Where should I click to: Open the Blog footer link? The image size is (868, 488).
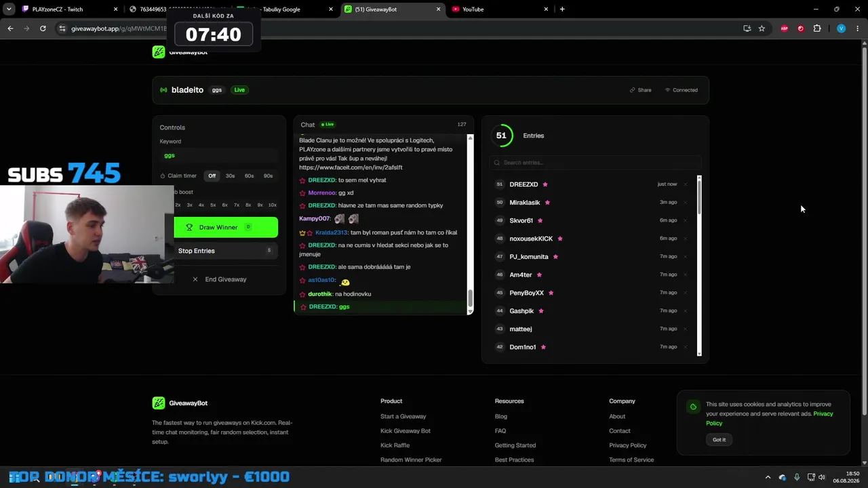tap(501, 417)
